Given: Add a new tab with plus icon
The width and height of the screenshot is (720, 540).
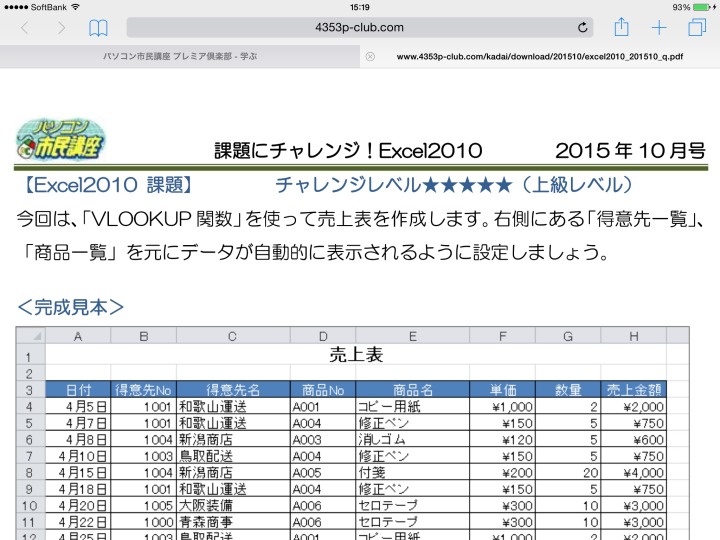Looking at the screenshot, I should 659,28.
